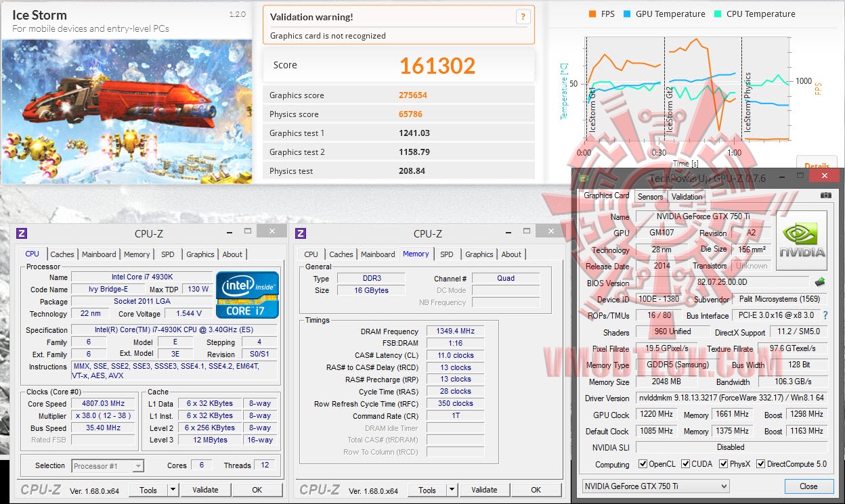Open the Mainboard tab in CPU-Z Memory window

coord(378,254)
